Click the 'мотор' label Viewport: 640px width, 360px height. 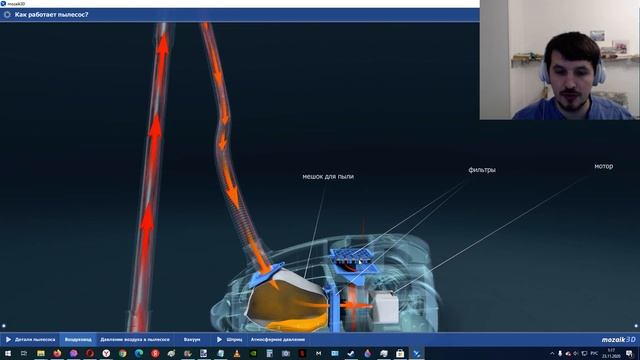coord(603,166)
